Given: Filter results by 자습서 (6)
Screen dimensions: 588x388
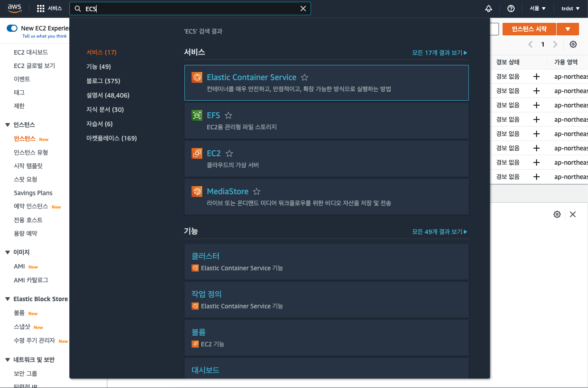Looking at the screenshot, I should 99,124.
